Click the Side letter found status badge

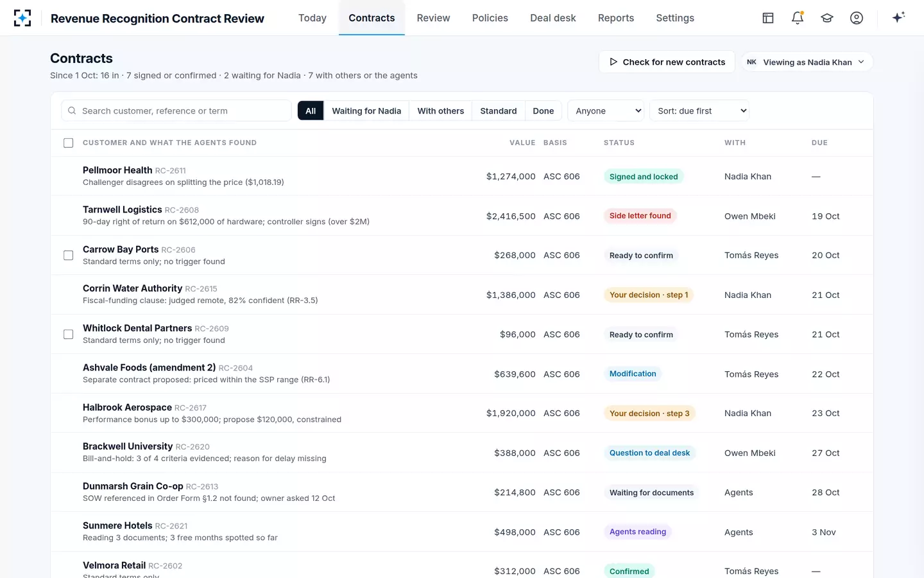(640, 216)
